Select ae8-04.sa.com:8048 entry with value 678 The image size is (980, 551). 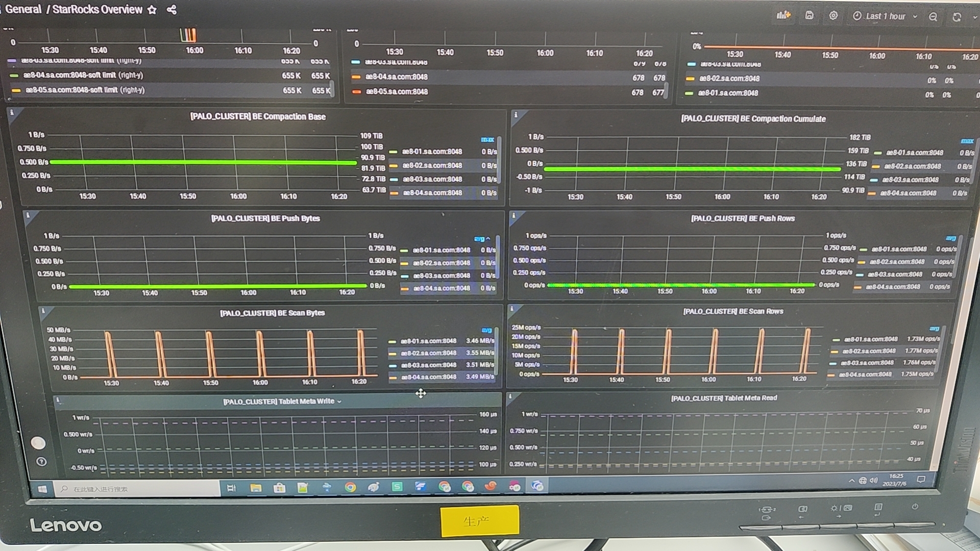(396, 77)
